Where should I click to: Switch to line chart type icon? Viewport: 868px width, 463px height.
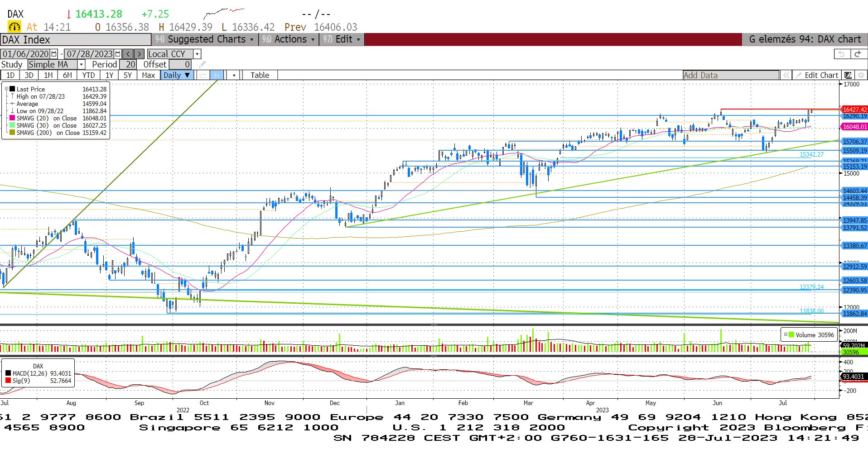[x=203, y=75]
